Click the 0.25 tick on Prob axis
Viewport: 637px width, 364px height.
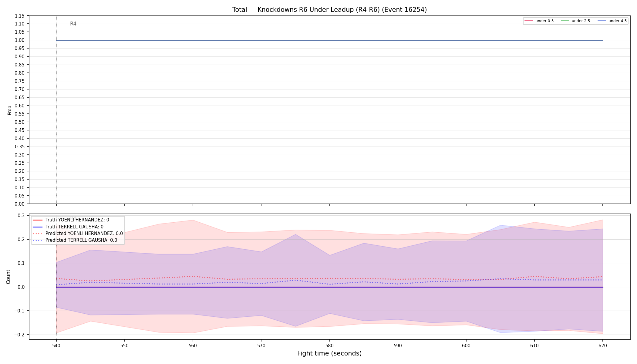[20, 163]
